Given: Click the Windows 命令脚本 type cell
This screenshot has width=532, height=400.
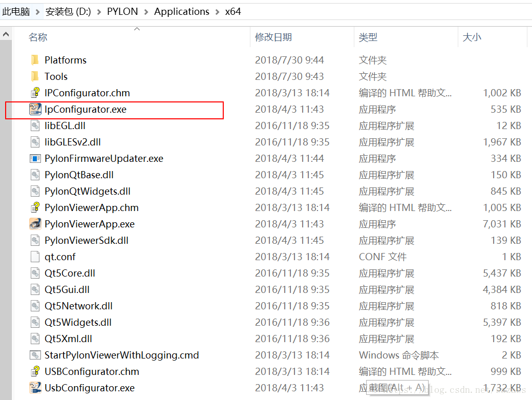Looking at the screenshot, I should click(399, 355).
